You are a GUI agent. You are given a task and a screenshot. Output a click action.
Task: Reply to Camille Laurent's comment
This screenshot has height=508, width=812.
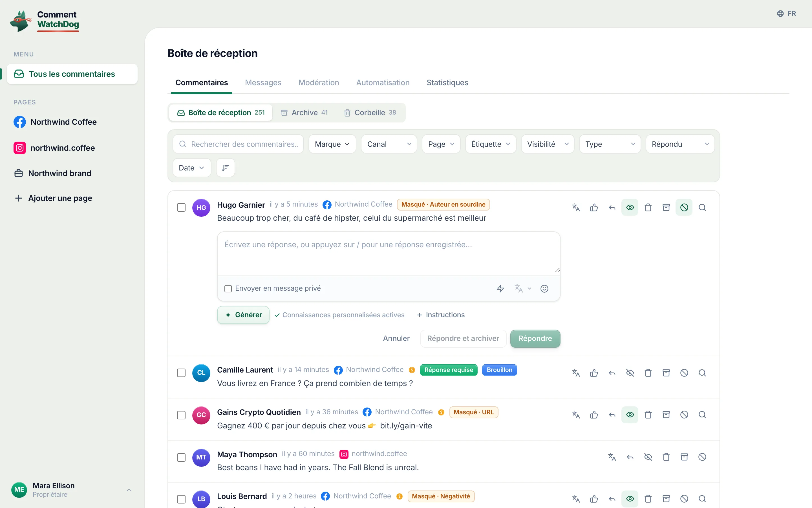pyautogui.click(x=612, y=373)
